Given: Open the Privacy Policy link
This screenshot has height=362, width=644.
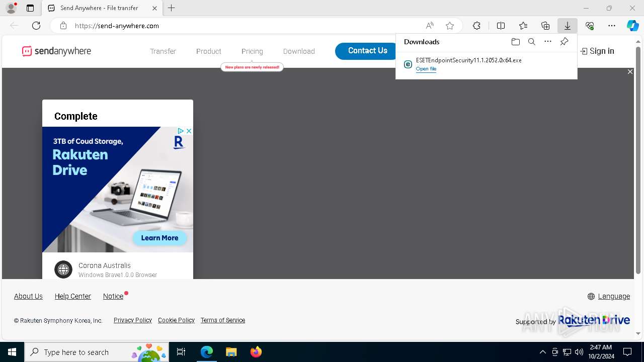Looking at the screenshot, I should pyautogui.click(x=133, y=320).
